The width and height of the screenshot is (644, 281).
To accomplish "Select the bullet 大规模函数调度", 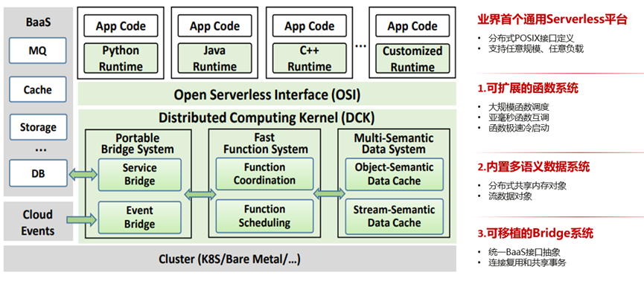I will click(518, 107).
